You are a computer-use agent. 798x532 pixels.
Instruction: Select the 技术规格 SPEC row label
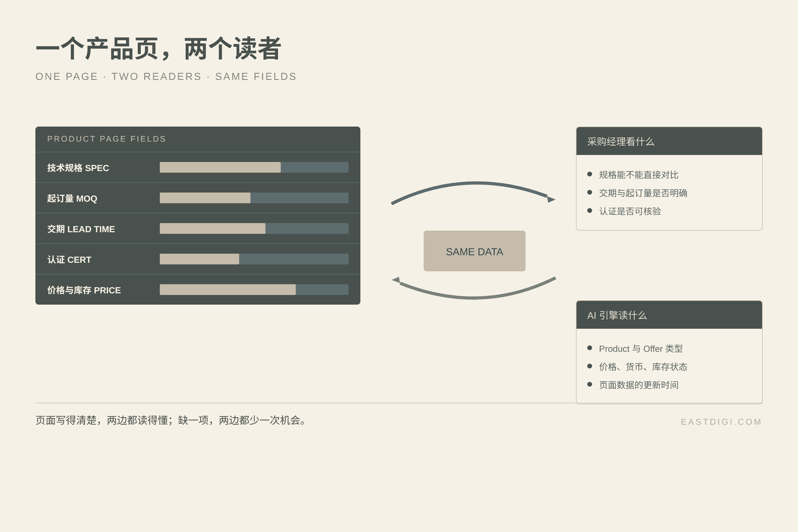[x=78, y=168]
